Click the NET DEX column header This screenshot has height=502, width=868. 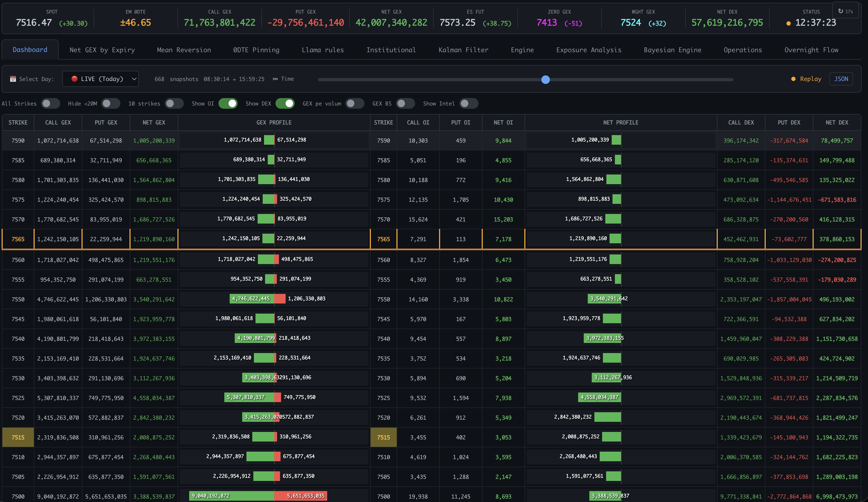click(x=837, y=122)
